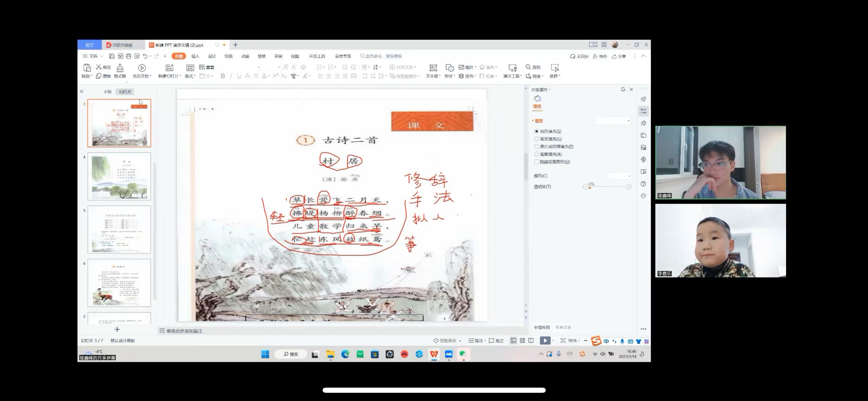Select Picture or texture fill (图片或纹理填充)
This screenshot has height=401, width=868.
point(537,146)
